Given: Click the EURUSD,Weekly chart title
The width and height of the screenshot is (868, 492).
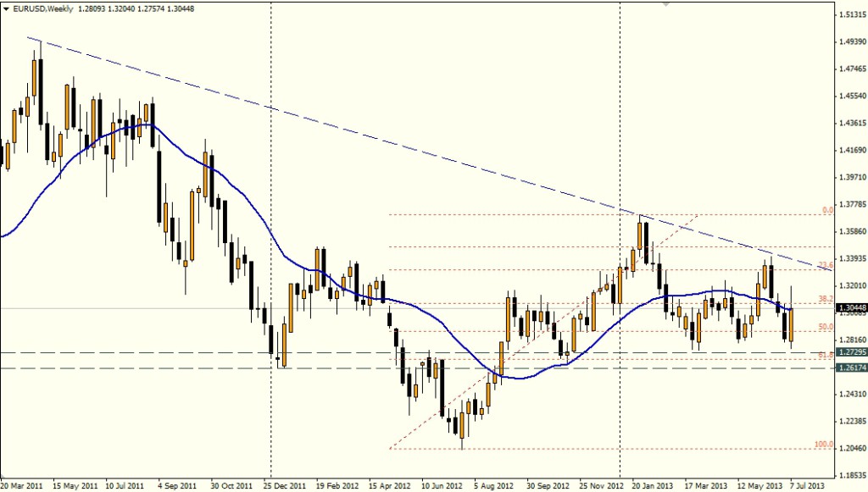Looking at the screenshot, I should click(x=39, y=8).
